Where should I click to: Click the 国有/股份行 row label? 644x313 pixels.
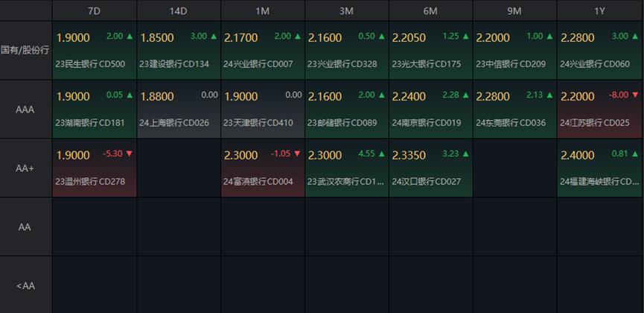point(25,51)
